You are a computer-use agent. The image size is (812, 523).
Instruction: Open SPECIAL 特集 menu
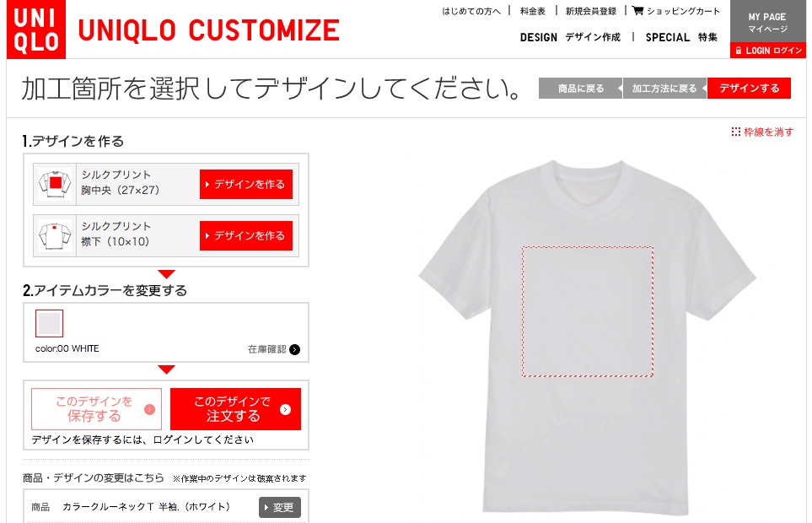[x=681, y=37]
